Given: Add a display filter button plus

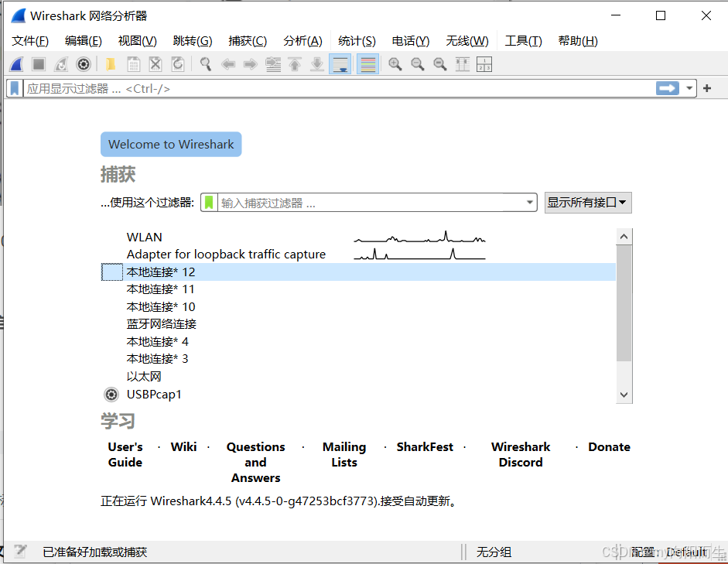Looking at the screenshot, I should (x=707, y=88).
